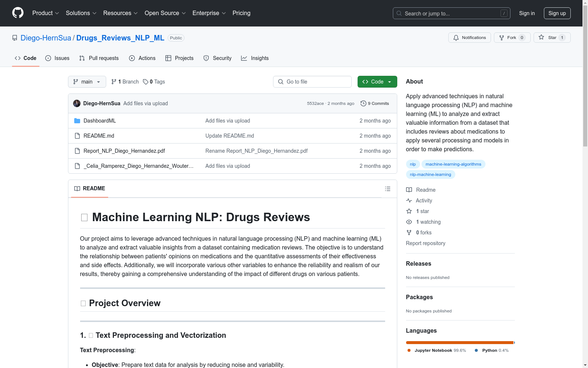Open the README.md file

[x=99, y=136]
